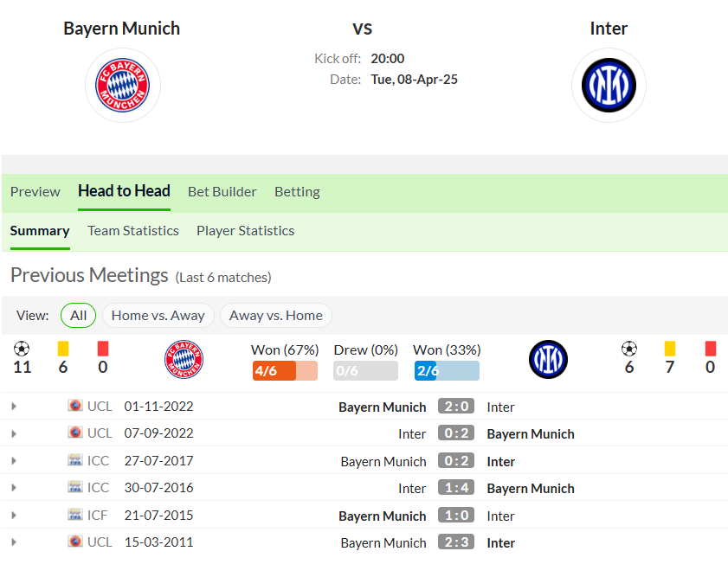
Task: Click the kick off time 20:00
Action: coord(387,59)
